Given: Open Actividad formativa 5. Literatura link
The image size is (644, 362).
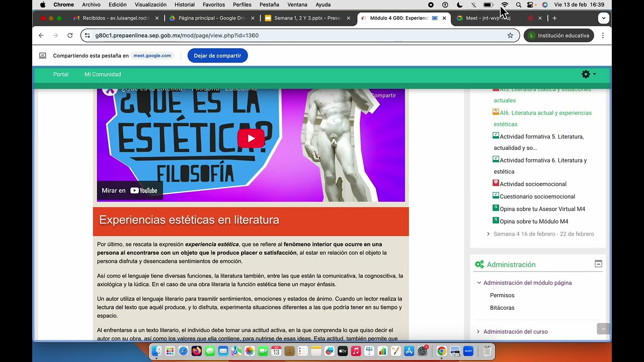Looking at the screenshot, I should pyautogui.click(x=538, y=142).
